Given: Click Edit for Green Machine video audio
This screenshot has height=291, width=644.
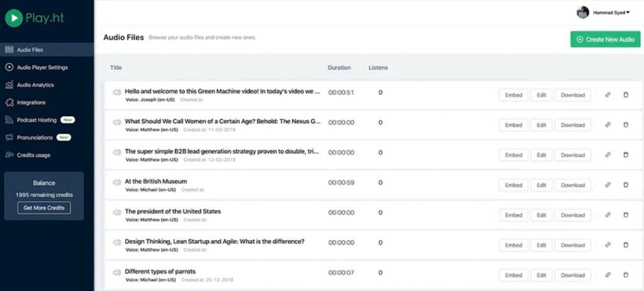Looking at the screenshot, I should [x=541, y=95].
